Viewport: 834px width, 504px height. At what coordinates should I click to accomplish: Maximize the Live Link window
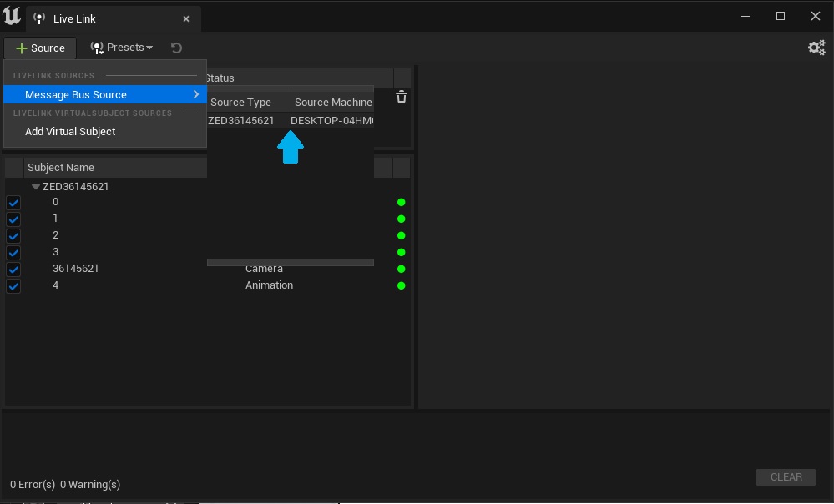(781, 16)
